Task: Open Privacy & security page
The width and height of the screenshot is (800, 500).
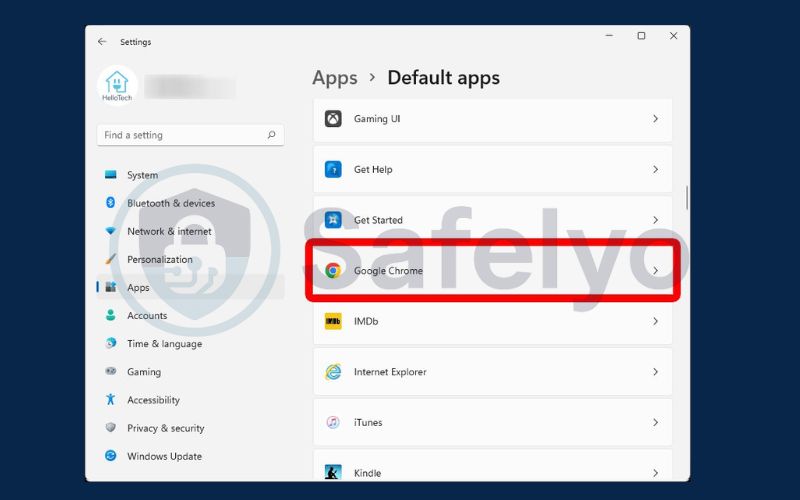Action: pyautogui.click(x=190, y=428)
